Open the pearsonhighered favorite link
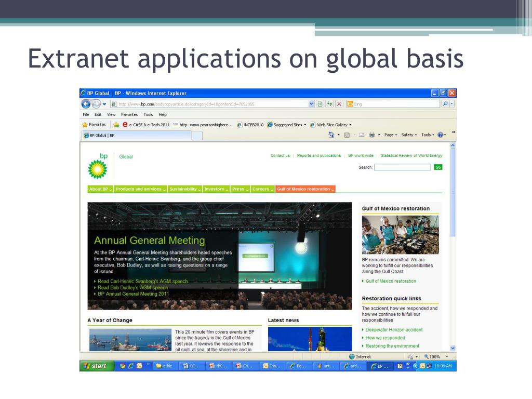Viewport: 532px width, 399px height. (x=203, y=125)
